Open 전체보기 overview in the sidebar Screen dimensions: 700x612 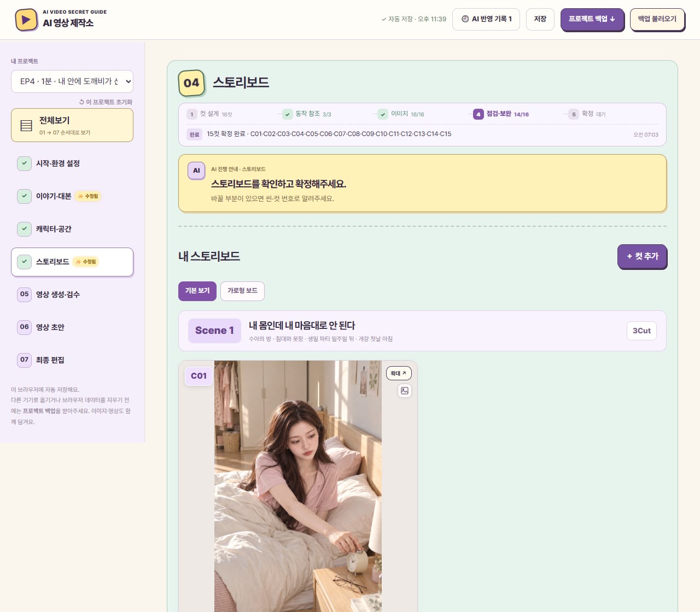pyautogui.click(x=72, y=125)
